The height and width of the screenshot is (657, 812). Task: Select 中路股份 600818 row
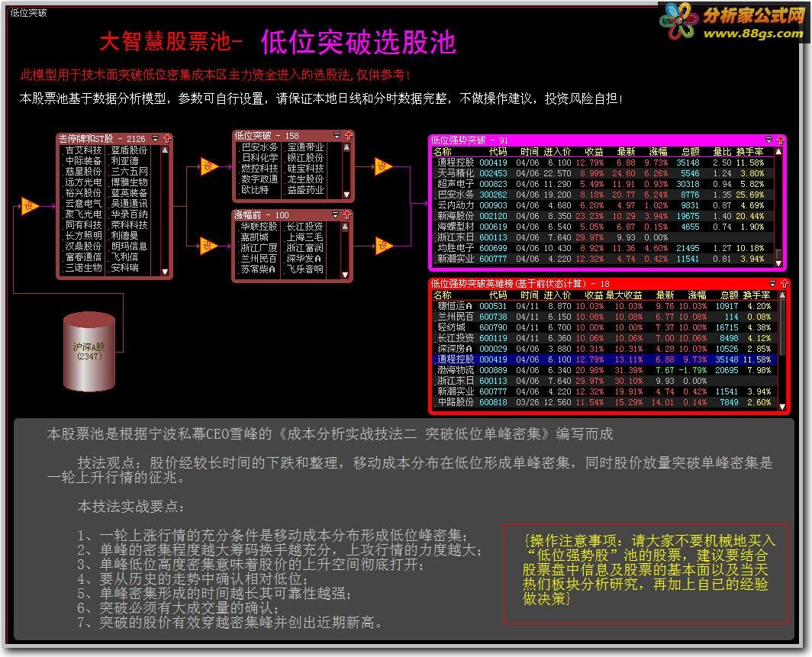click(604, 402)
